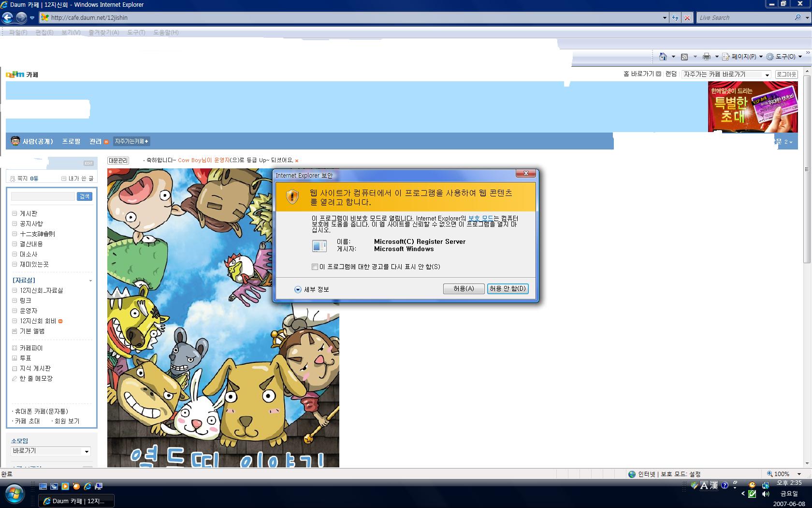Open 편집(E) menu

[44, 32]
